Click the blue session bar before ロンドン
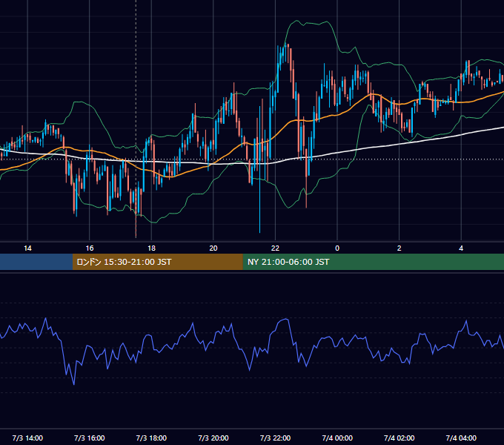Screen dimensions: 504x445 click(36, 262)
